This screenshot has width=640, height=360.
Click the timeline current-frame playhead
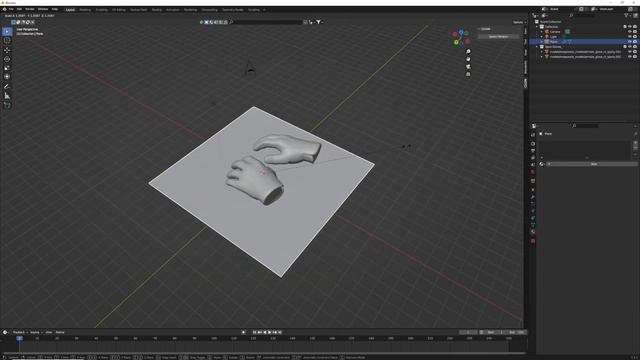(19, 338)
